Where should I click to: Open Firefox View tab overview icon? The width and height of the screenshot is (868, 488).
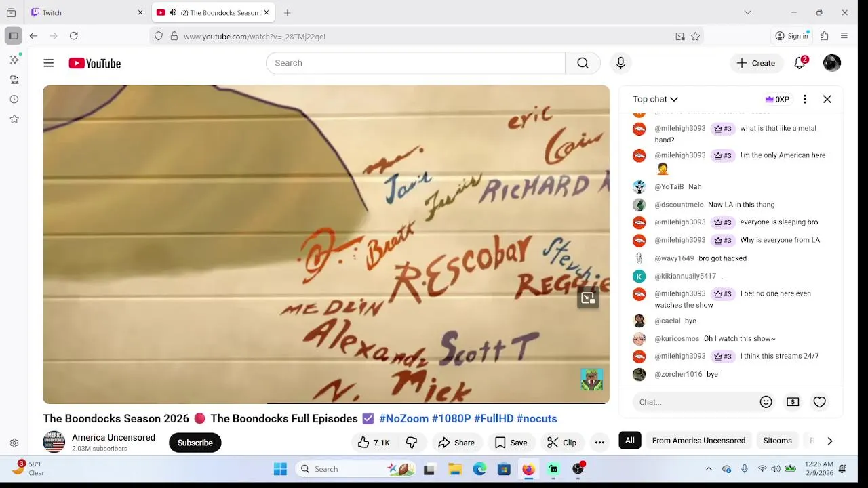pos(11,12)
